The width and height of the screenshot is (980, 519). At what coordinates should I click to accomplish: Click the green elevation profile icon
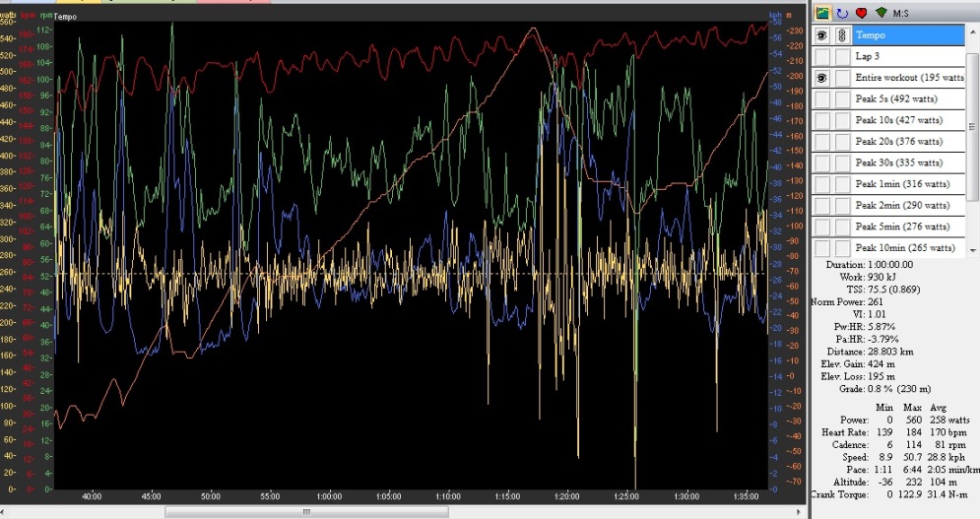pos(880,13)
